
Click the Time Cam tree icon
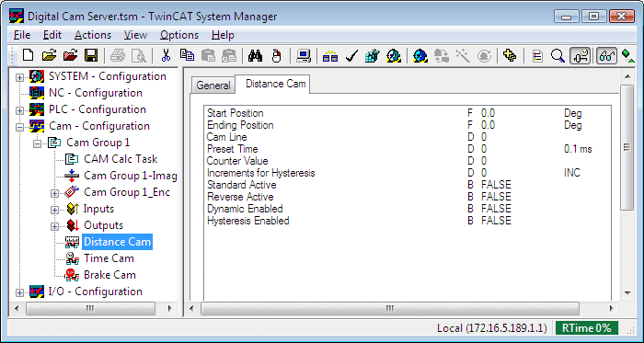(72, 258)
